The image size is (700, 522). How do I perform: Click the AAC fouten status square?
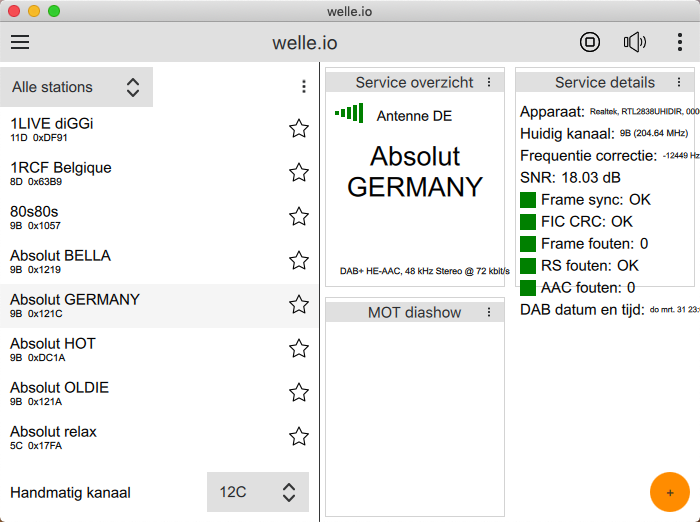528,288
